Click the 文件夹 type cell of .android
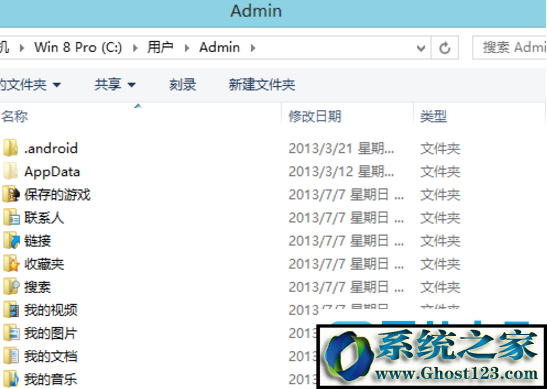Screen dimensions: 547x389 (x=440, y=148)
